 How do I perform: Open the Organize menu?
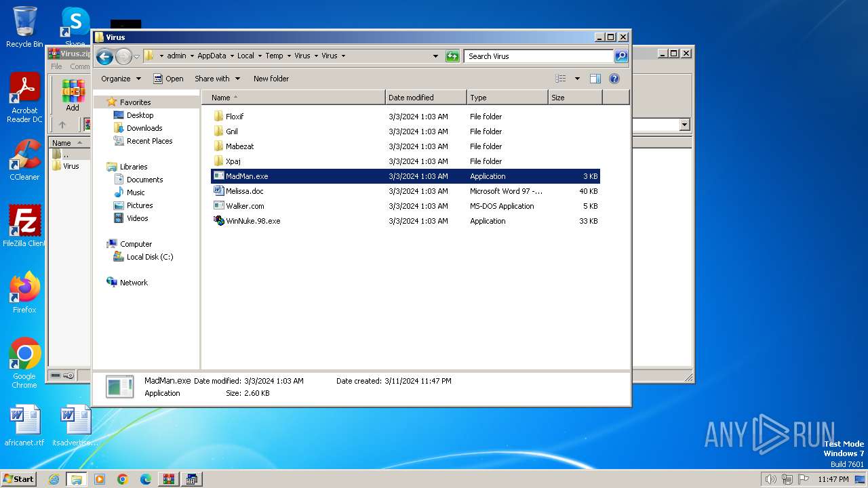click(x=121, y=79)
